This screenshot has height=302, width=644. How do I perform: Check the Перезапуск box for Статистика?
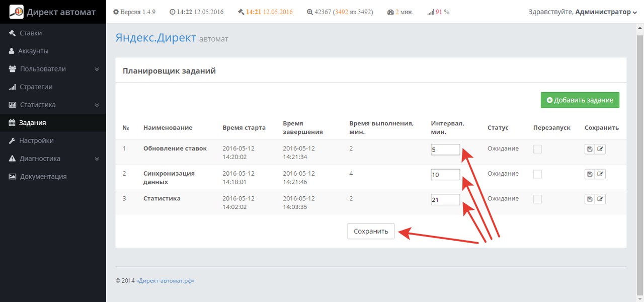pyautogui.click(x=537, y=199)
